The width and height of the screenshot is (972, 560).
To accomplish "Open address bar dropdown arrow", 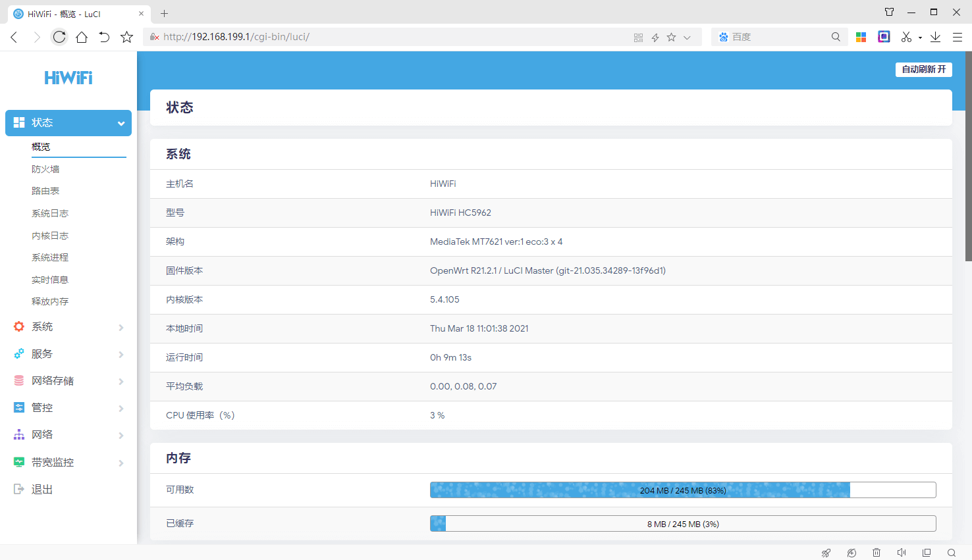I will click(687, 38).
